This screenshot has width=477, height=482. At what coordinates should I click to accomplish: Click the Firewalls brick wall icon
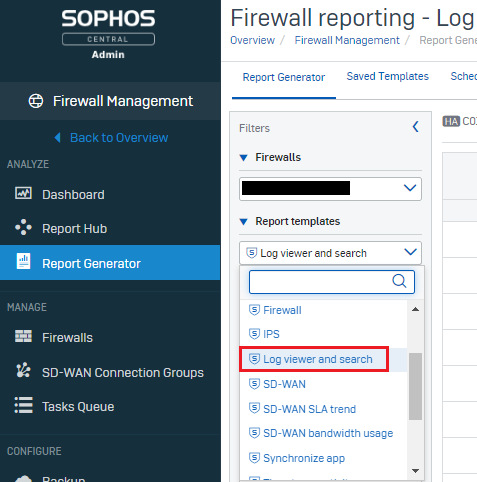click(23, 336)
